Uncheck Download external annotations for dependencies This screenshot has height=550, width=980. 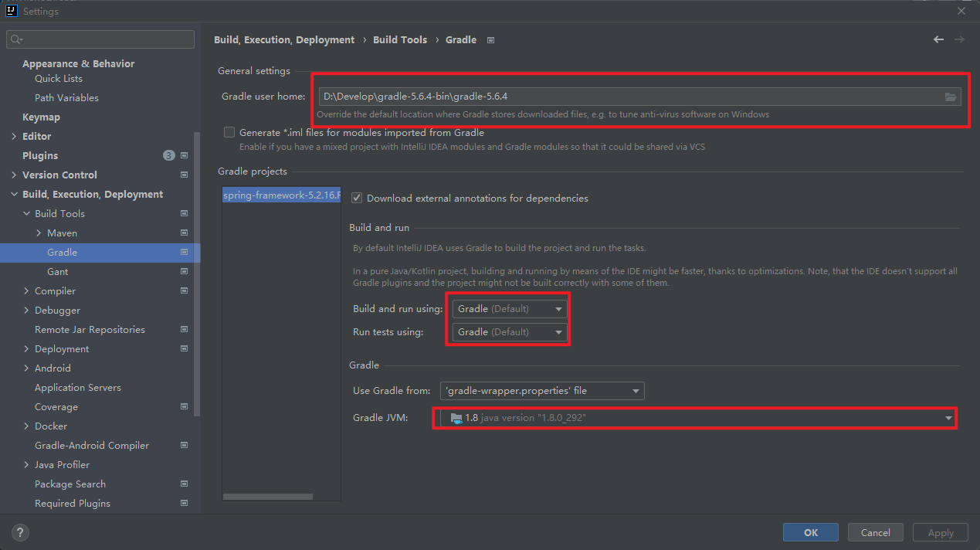(357, 198)
